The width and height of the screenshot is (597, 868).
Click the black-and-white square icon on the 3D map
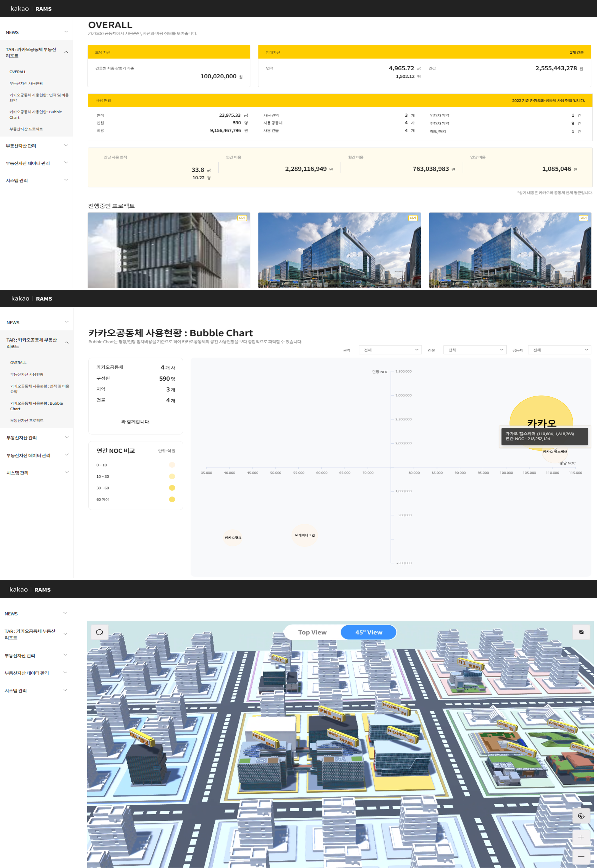581,632
